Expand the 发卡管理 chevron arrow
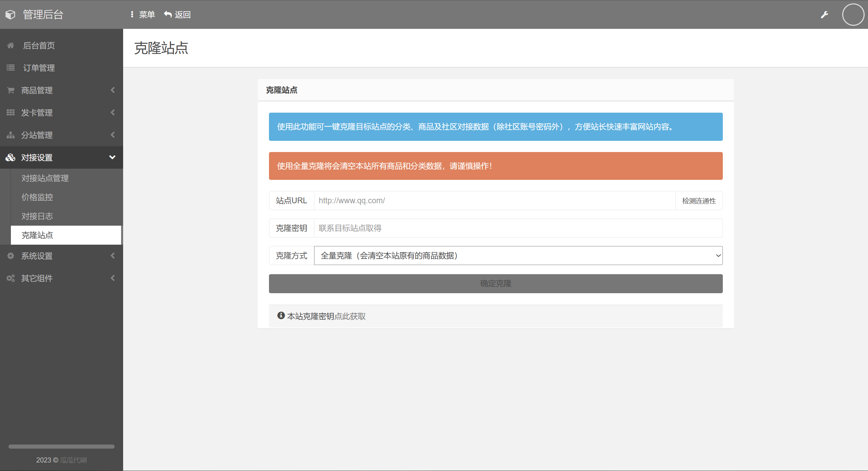This screenshot has height=471, width=868. coord(113,112)
